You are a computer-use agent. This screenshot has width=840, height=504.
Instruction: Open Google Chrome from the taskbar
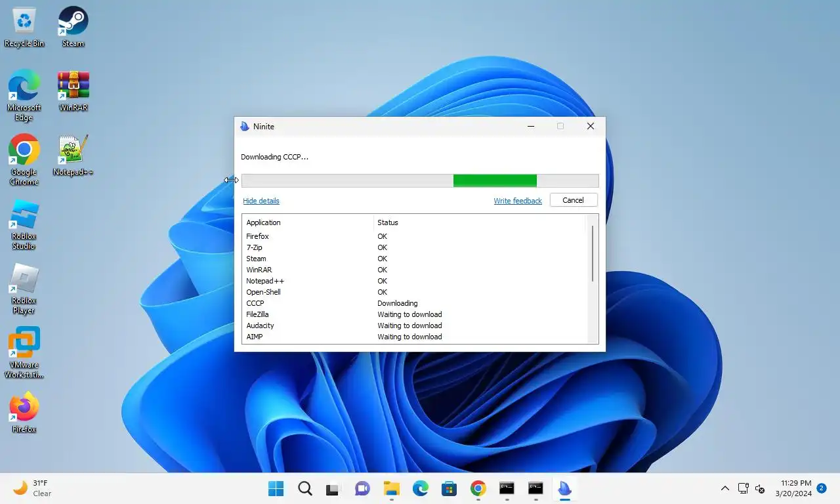point(478,488)
